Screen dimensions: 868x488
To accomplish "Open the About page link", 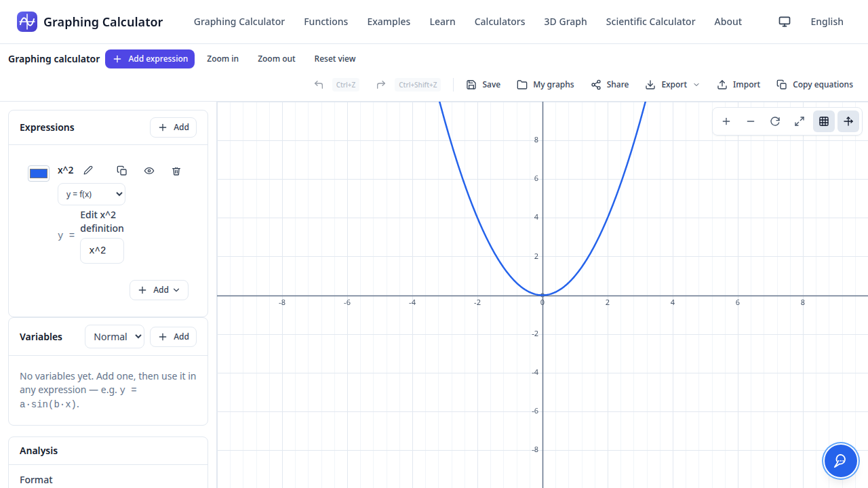I will 728,22.
